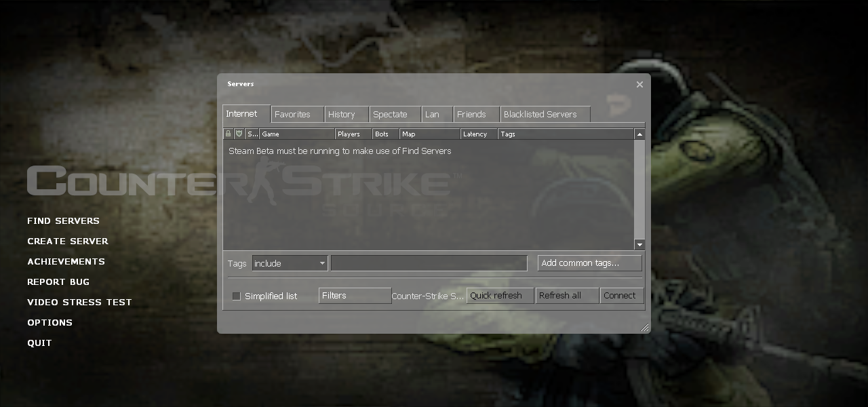Select Quit in main menu
The height and width of the screenshot is (407, 868).
(39, 343)
